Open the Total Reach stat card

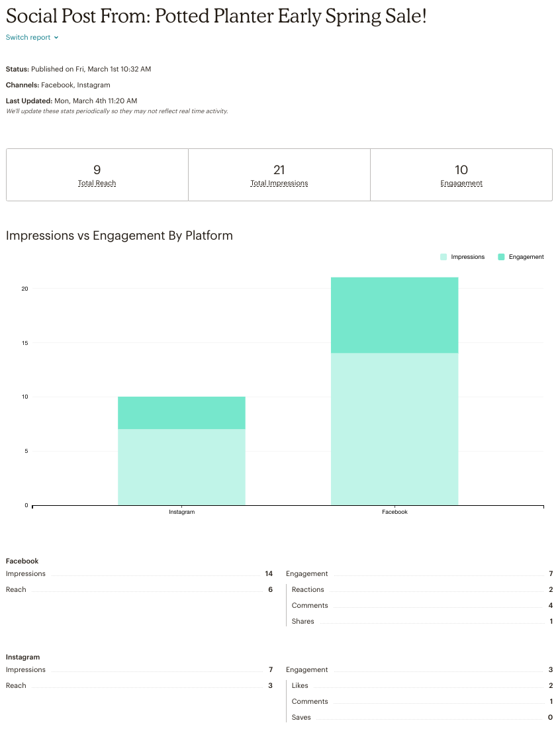[97, 183]
